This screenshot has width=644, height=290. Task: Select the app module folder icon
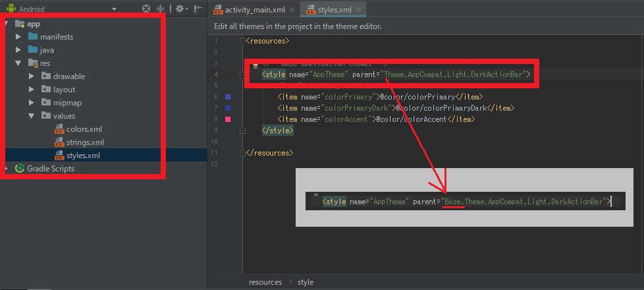(20, 24)
